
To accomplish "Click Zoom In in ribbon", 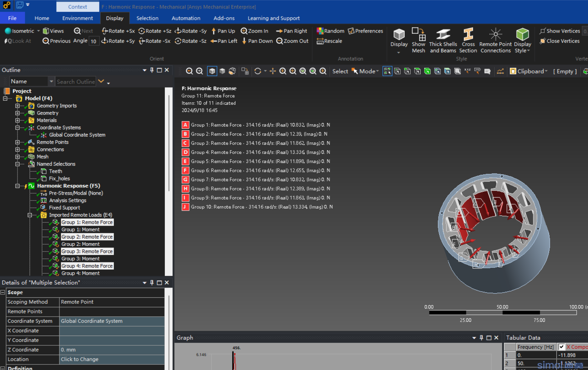I will 254,31.
